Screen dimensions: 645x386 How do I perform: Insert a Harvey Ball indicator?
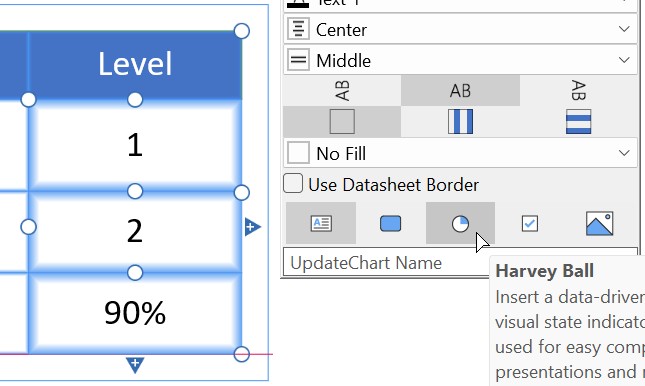[x=460, y=223]
